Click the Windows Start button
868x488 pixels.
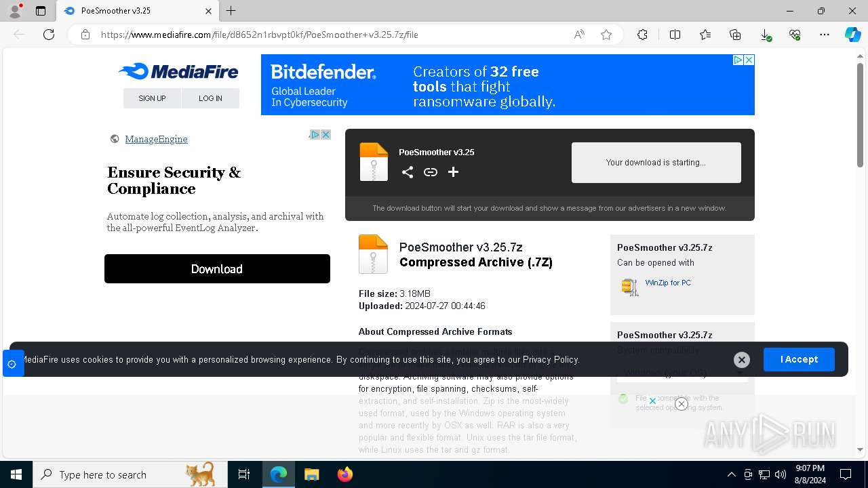[16, 474]
